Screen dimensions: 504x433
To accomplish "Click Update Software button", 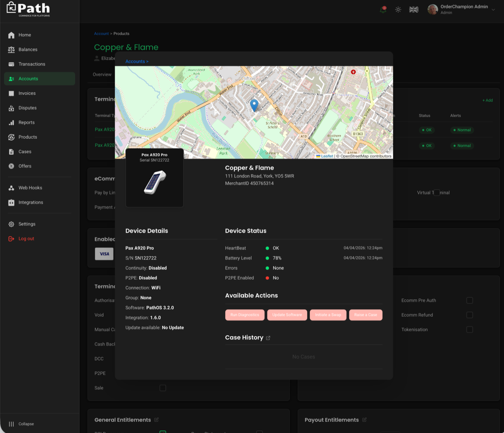I will click(287, 315).
